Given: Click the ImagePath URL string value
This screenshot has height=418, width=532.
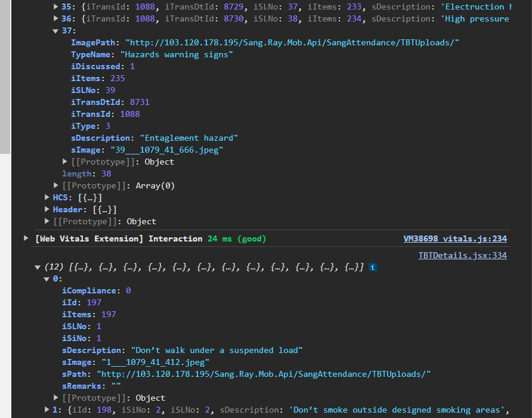Looking at the screenshot, I should [x=292, y=42].
